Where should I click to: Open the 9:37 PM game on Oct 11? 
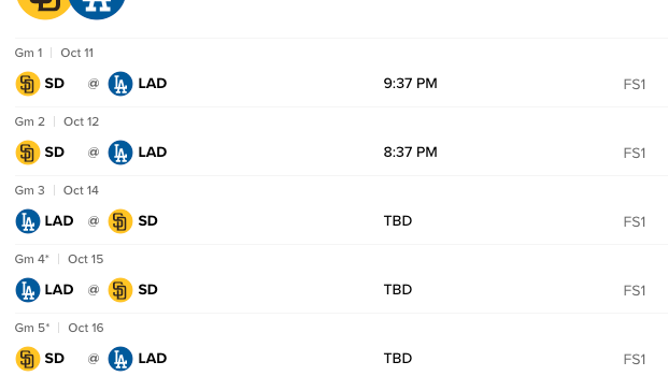[x=410, y=83]
